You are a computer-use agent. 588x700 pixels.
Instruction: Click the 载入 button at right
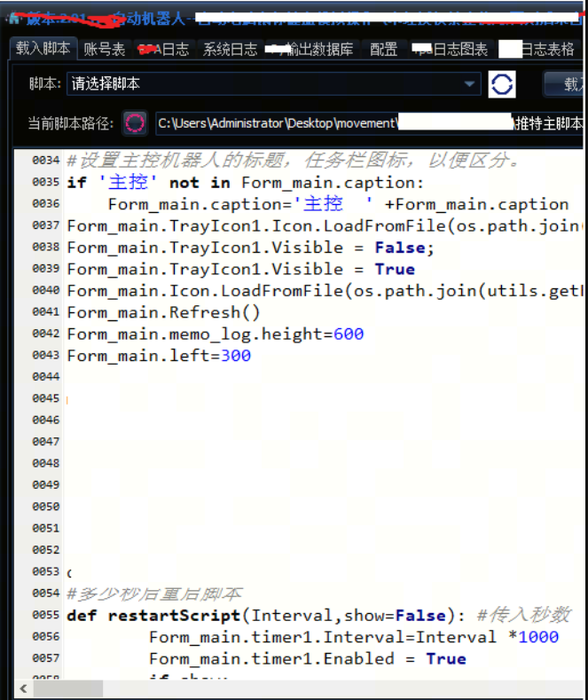(568, 84)
